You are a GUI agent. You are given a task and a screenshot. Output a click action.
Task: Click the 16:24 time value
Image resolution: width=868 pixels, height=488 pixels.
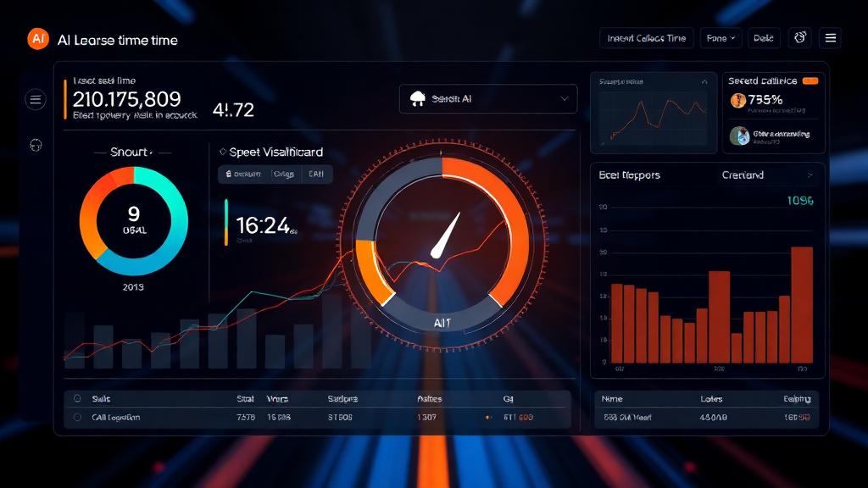pos(264,225)
